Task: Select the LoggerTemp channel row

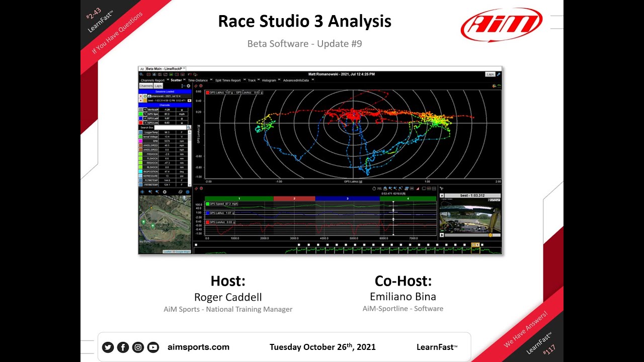Action: click(x=164, y=132)
